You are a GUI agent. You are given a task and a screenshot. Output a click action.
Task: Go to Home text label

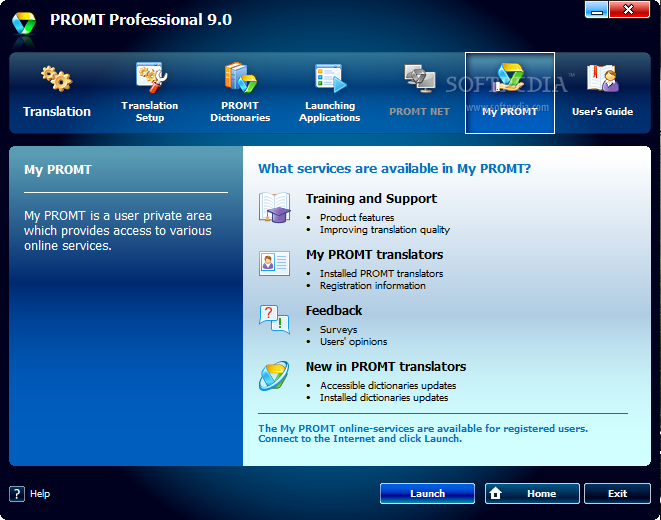(x=541, y=493)
